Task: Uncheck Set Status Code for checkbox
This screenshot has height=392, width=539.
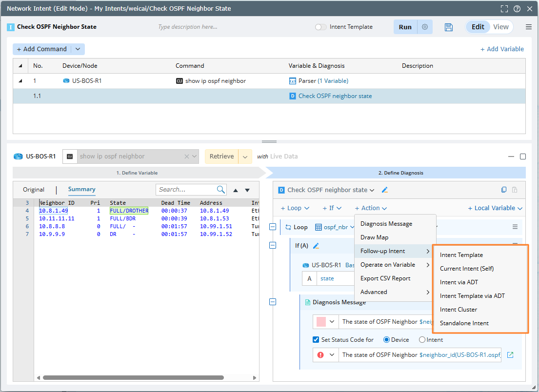Action: click(316, 340)
